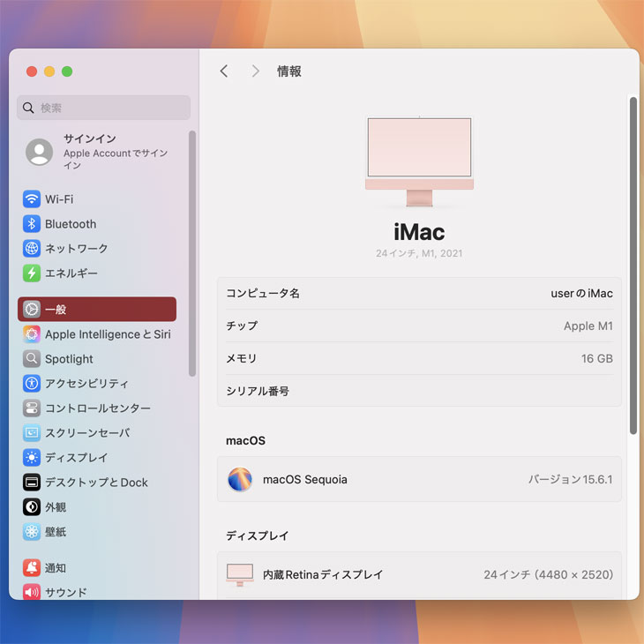Screen dimensions: 644x644
Task: Select the アクセシビリティ icon
Action: click(32, 383)
